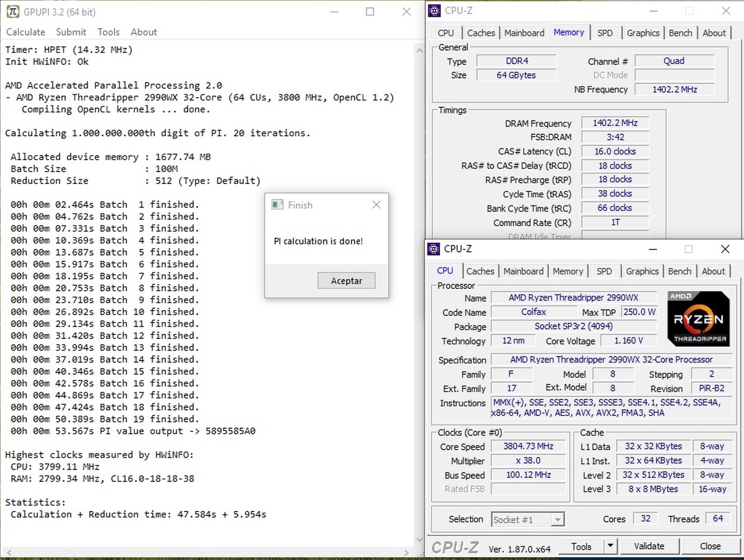Open Mainboard tab in lower CPU-Z window
This screenshot has height=560, width=744.
click(x=523, y=271)
